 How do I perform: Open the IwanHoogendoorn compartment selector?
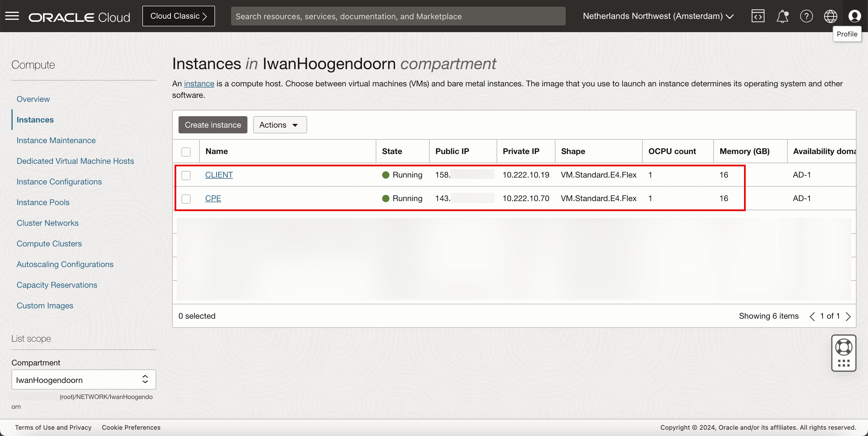tap(84, 380)
